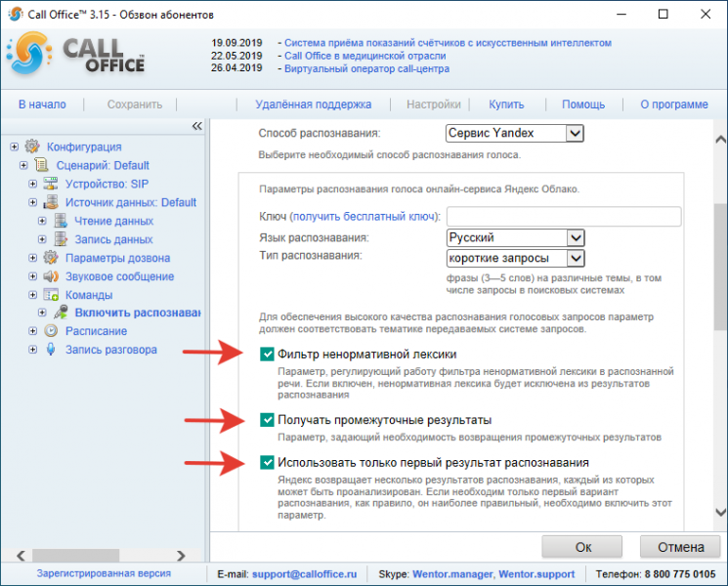Expand the Запись разговора node
This screenshot has height=586, width=728.
(33, 350)
